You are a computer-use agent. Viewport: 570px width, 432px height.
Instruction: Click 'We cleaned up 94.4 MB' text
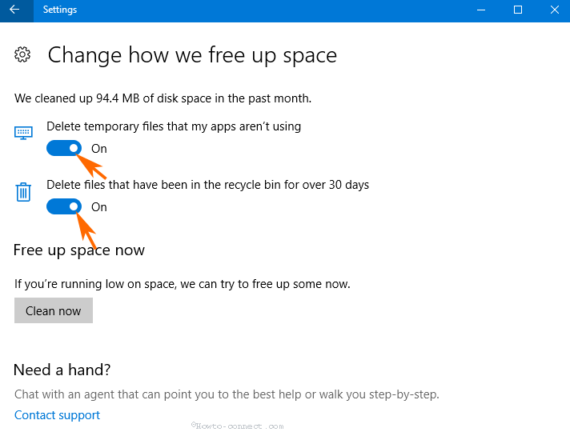click(x=163, y=99)
